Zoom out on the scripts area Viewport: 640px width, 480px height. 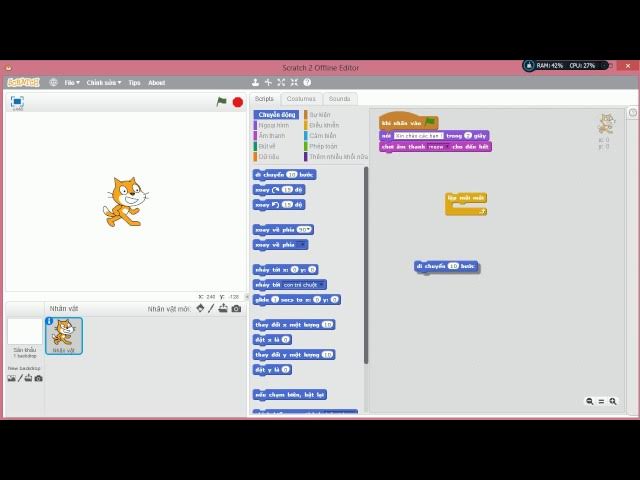click(x=590, y=401)
